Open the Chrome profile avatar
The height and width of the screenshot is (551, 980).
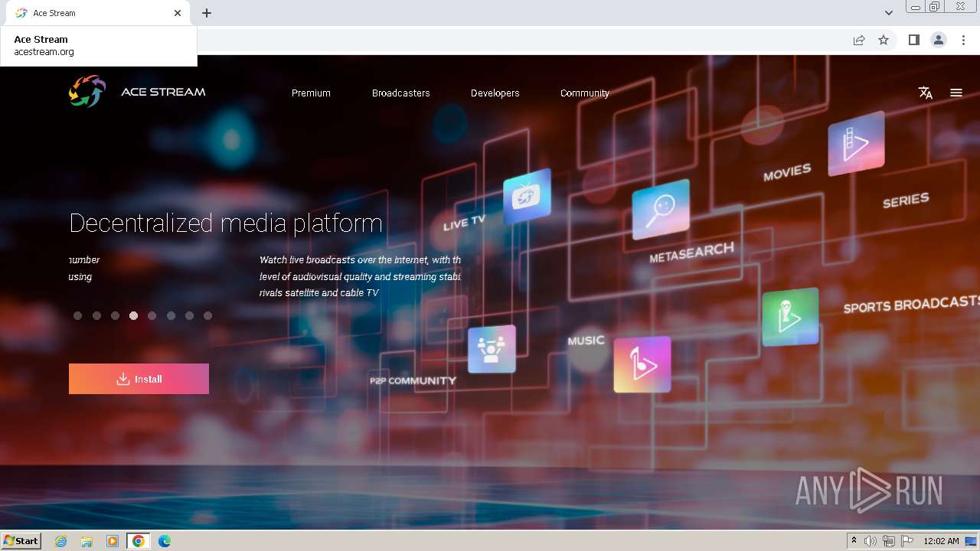point(939,40)
